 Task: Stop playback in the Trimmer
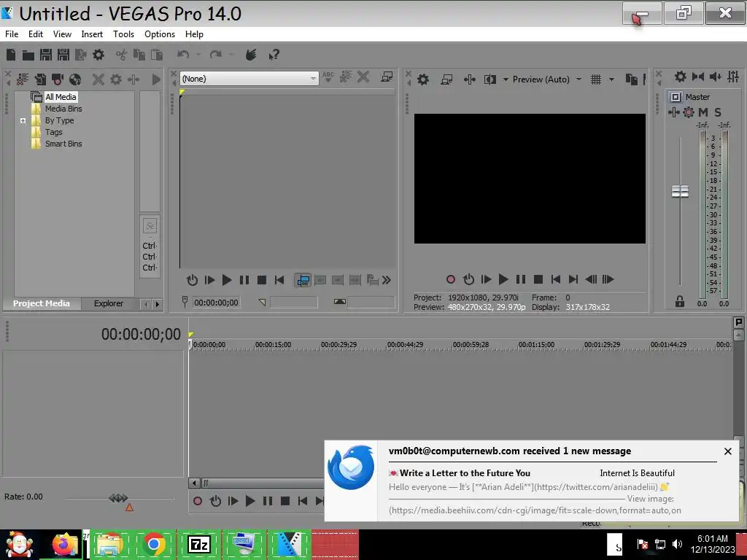[262, 280]
